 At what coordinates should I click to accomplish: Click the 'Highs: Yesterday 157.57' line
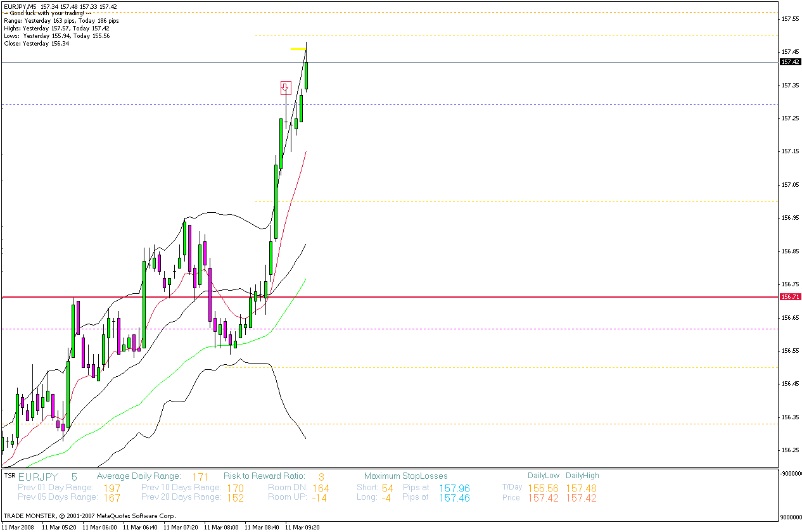tap(56, 28)
